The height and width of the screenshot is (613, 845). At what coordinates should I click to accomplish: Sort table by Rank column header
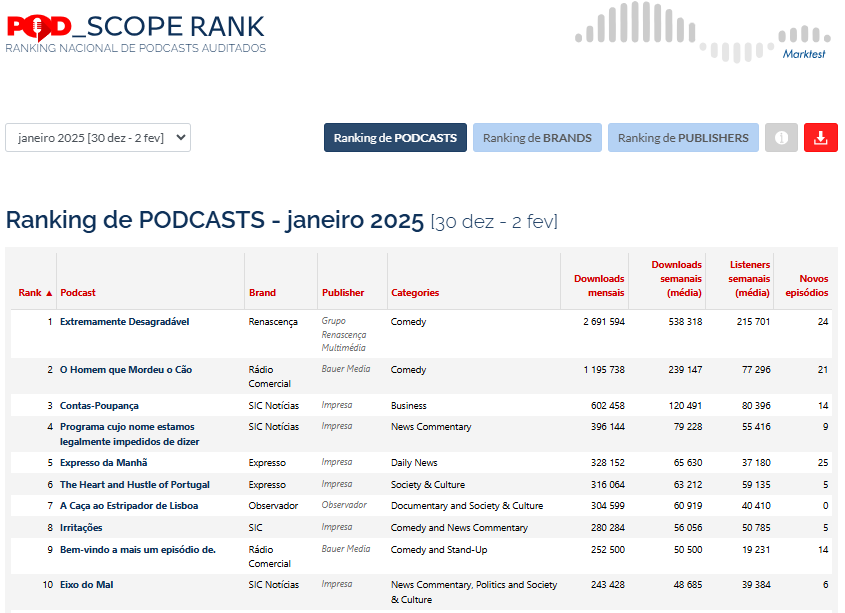click(x=35, y=293)
